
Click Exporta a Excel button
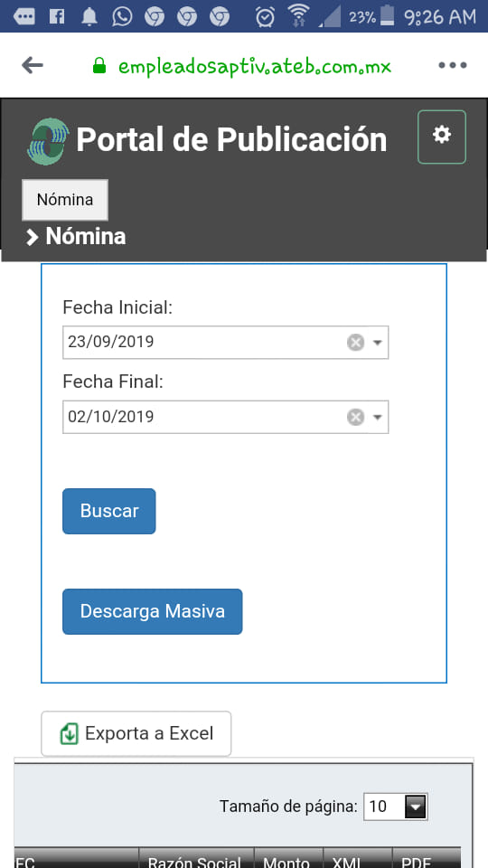(136, 733)
